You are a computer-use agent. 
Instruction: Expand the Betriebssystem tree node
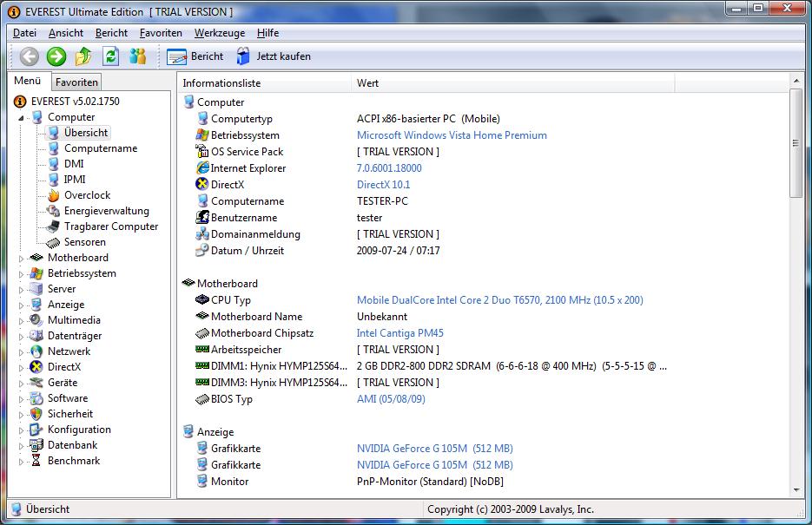tap(21, 273)
